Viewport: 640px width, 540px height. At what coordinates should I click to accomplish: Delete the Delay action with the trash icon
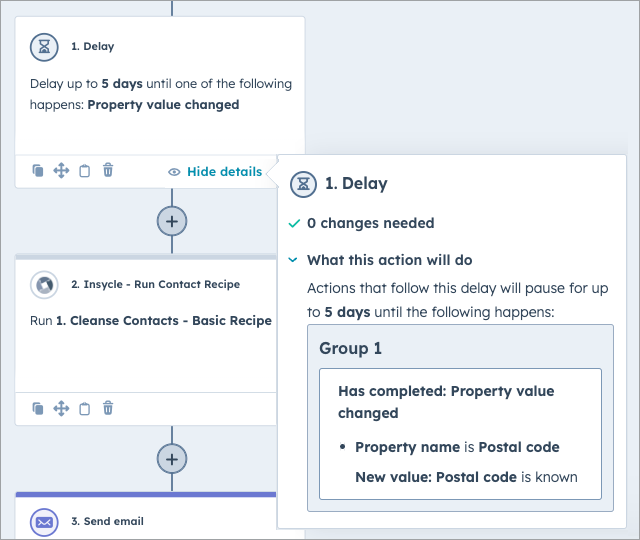click(x=108, y=170)
